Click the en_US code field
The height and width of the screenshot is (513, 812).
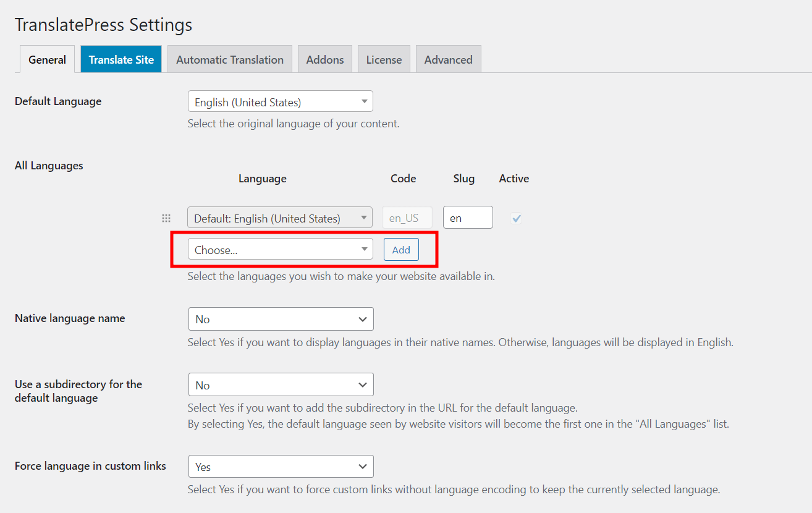pos(407,218)
